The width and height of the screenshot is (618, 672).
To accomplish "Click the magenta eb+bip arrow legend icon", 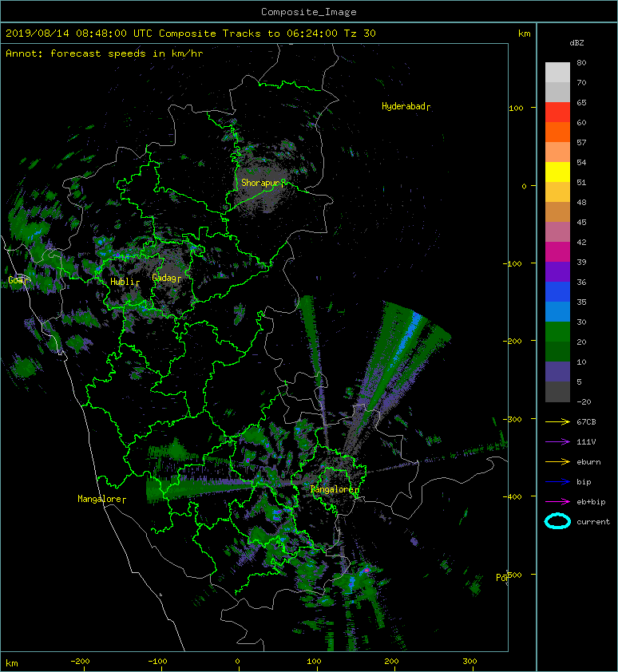I will coord(557,502).
